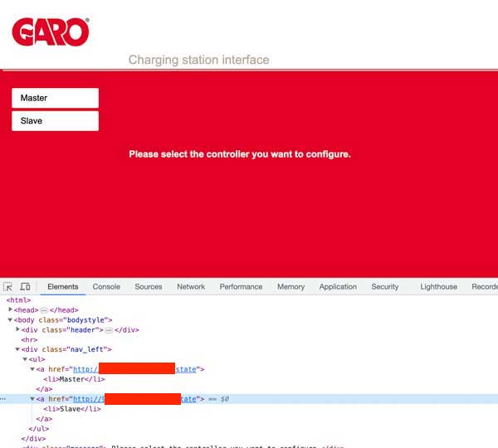
Task: Activate the element inspector arrow icon
Action: [x=8, y=287]
